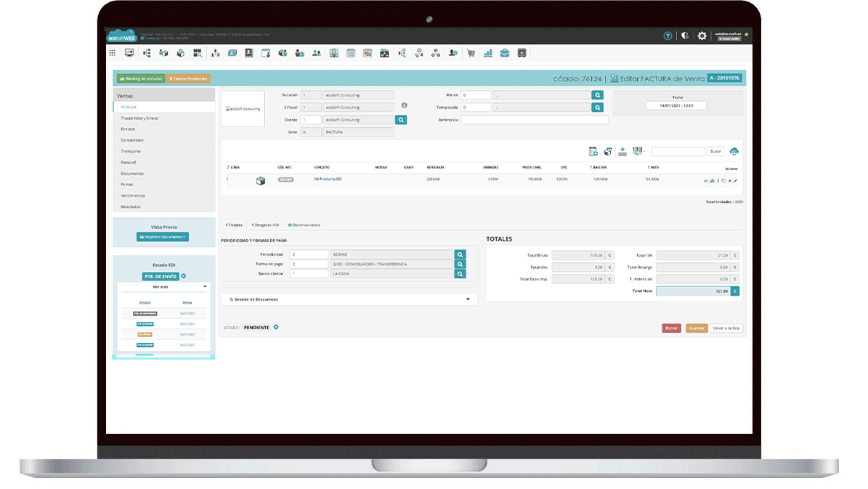This screenshot has height=489, width=868.
Task: Click the barcode search icon in top toolbar
Action: [x=198, y=53]
